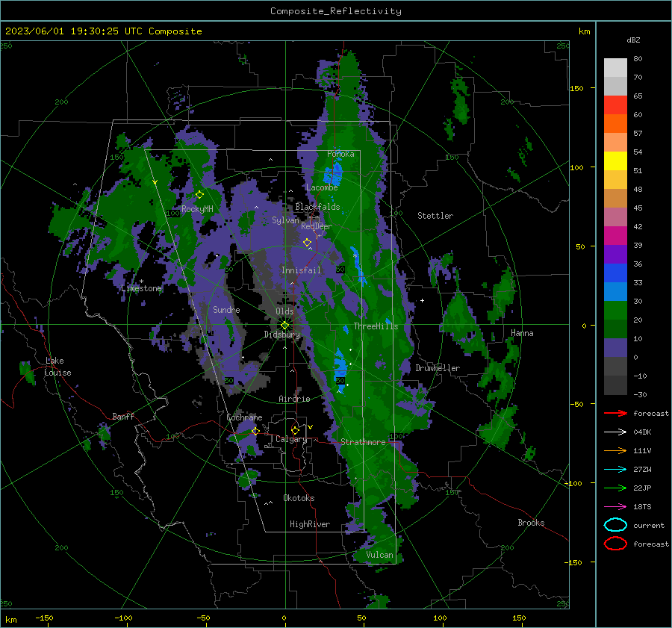Click the Lake Louise label
The height and width of the screenshot is (628, 672).
point(57,367)
